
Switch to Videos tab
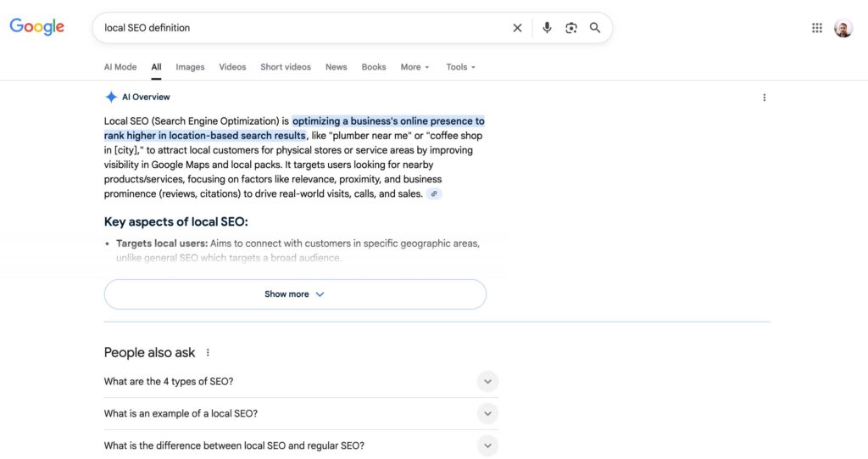(232, 67)
